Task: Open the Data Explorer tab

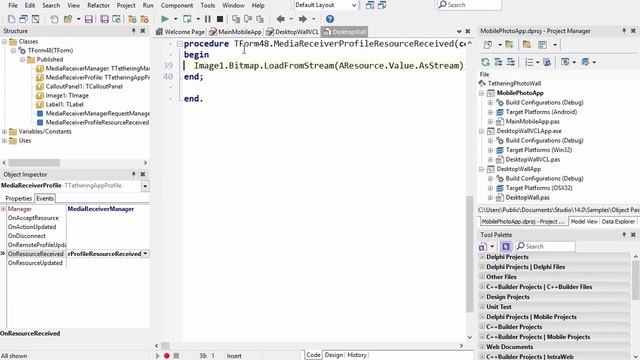Action: click(x=618, y=222)
